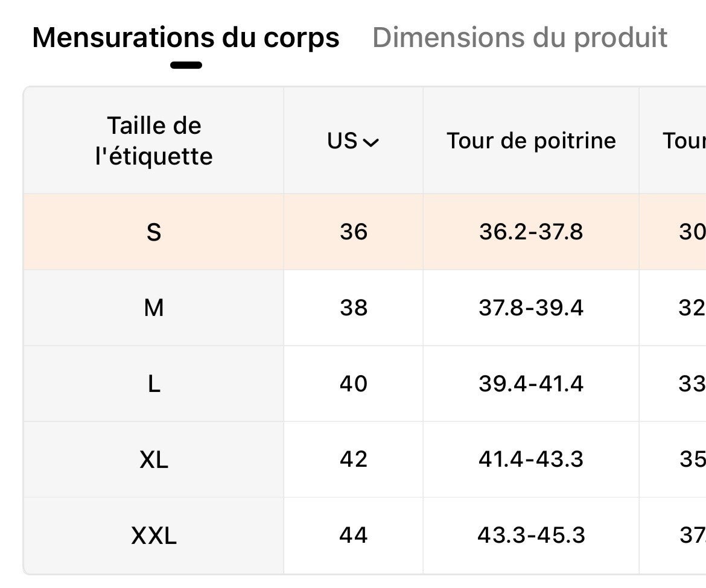The height and width of the screenshot is (588, 706).
Task: Click US size value 38
Action: click(x=354, y=308)
